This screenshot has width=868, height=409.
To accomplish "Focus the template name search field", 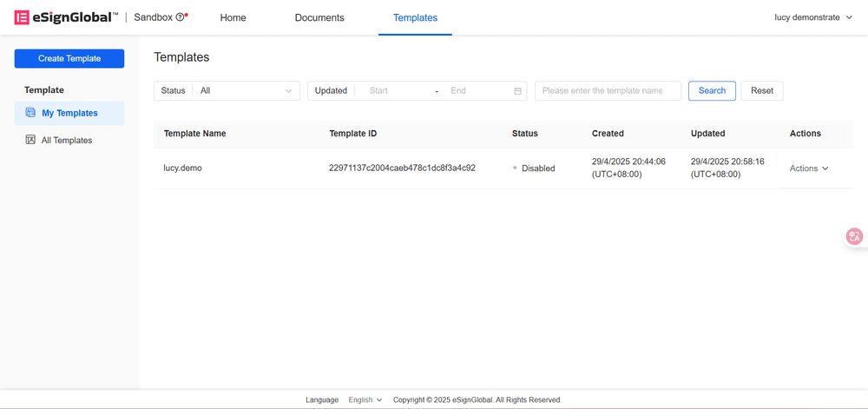I will click(607, 91).
